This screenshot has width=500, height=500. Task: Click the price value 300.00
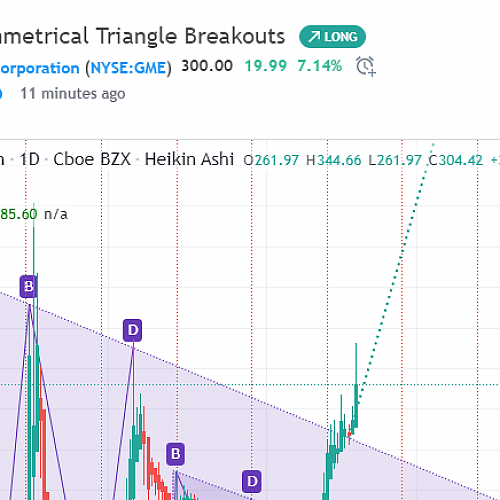pos(207,66)
